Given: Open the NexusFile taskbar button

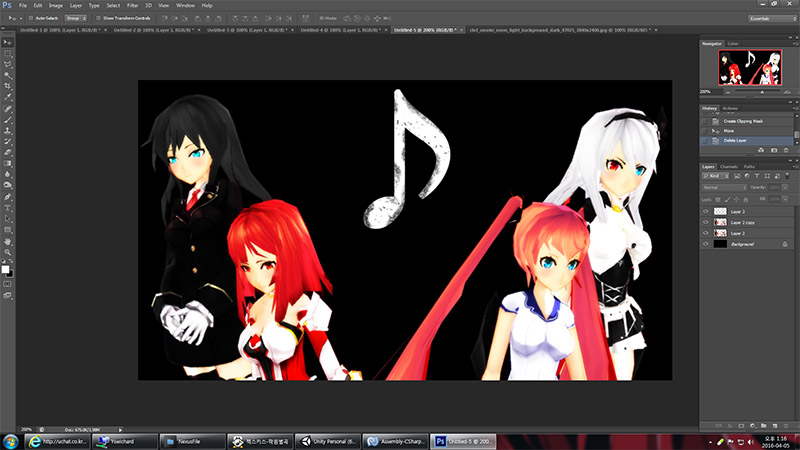Looking at the screenshot, I should pyautogui.click(x=192, y=441).
